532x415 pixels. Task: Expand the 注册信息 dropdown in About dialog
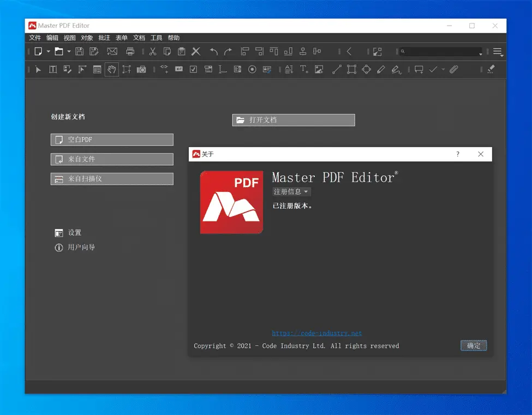tap(291, 192)
